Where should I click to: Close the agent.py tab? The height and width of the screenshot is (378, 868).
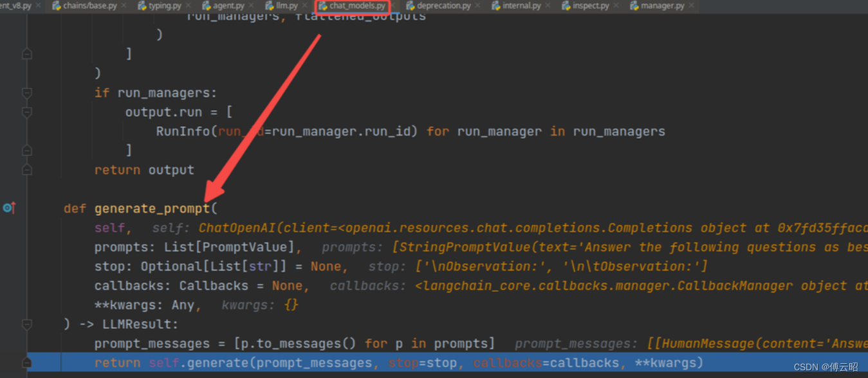pyautogui.click(x=252, y=6)
